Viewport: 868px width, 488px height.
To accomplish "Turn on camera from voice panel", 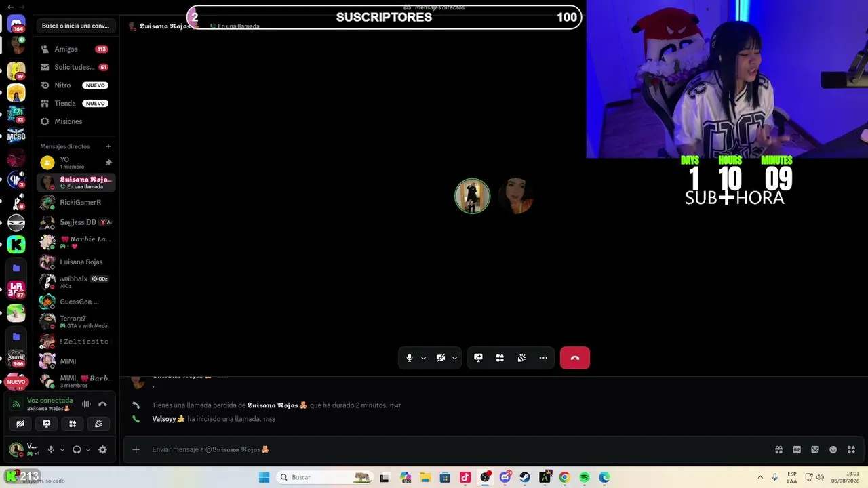I will coord(20,424).
